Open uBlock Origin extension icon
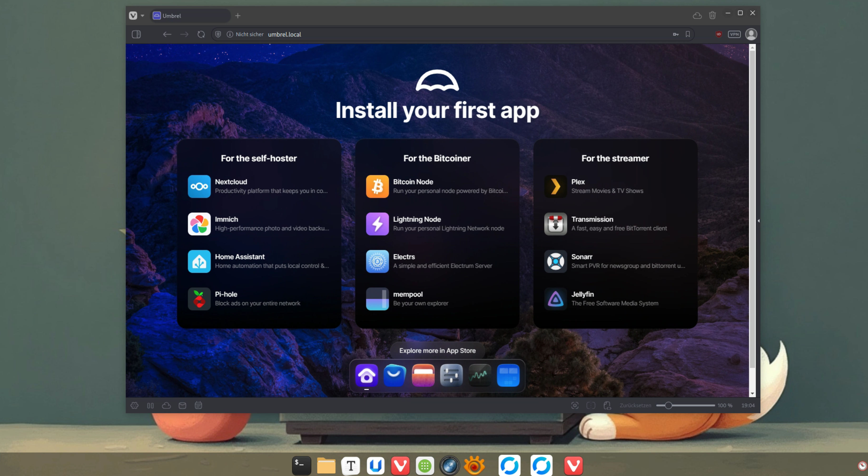 pos(719,34)
